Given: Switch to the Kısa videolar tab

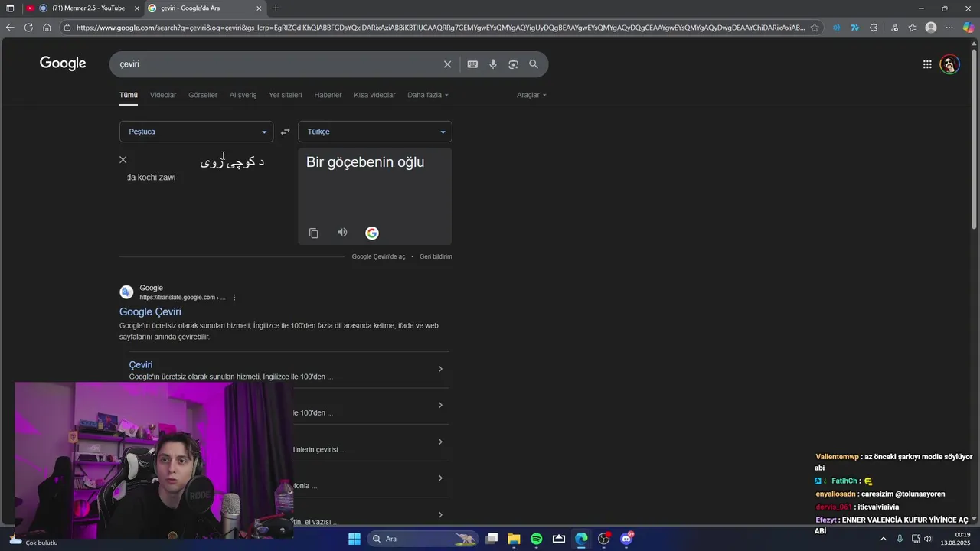Looking at the screenshot, I should click(x=374, y=95).
